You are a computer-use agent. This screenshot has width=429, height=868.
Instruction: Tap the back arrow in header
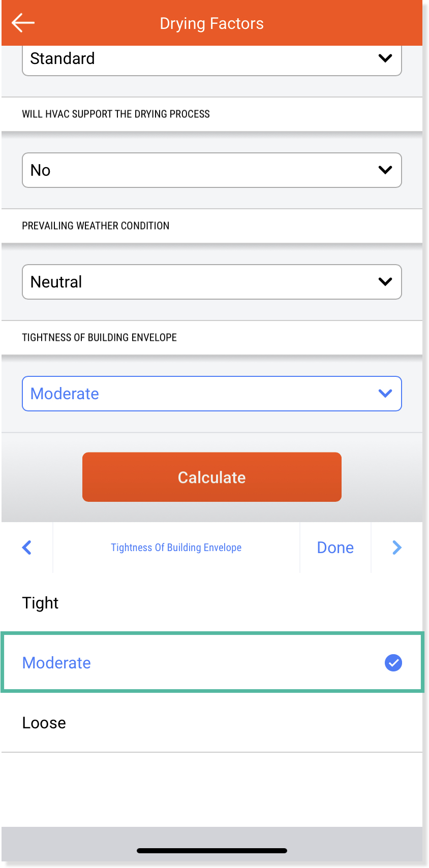(23, 23)
